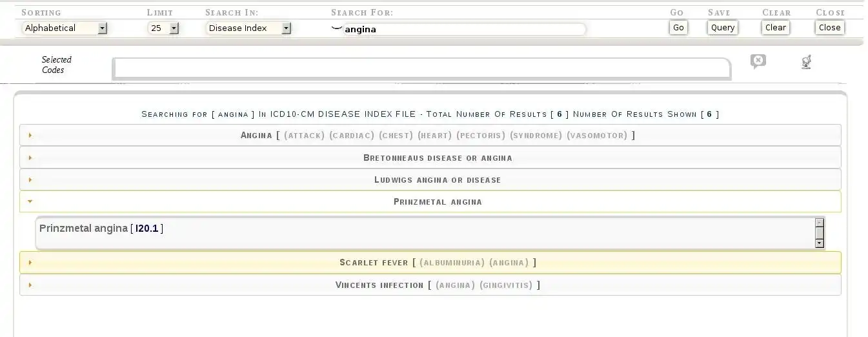This screenshot has width=868, height=337.
Task: Expand the Bretonneaus disease or angina row
Action: [430, 158]
